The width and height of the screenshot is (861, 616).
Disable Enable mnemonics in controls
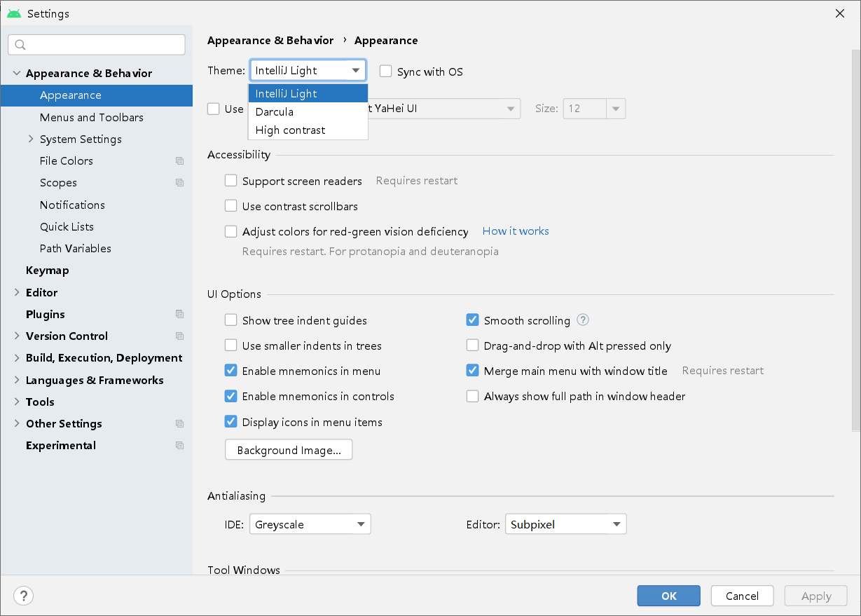[231, 396]
